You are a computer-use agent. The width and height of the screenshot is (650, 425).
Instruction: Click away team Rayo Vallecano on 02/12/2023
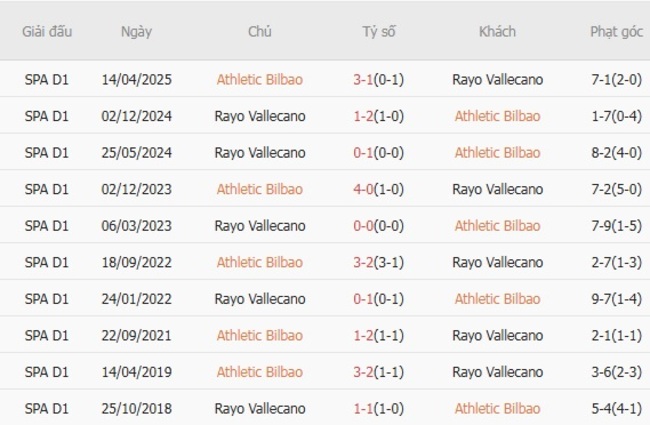(497, 189)
